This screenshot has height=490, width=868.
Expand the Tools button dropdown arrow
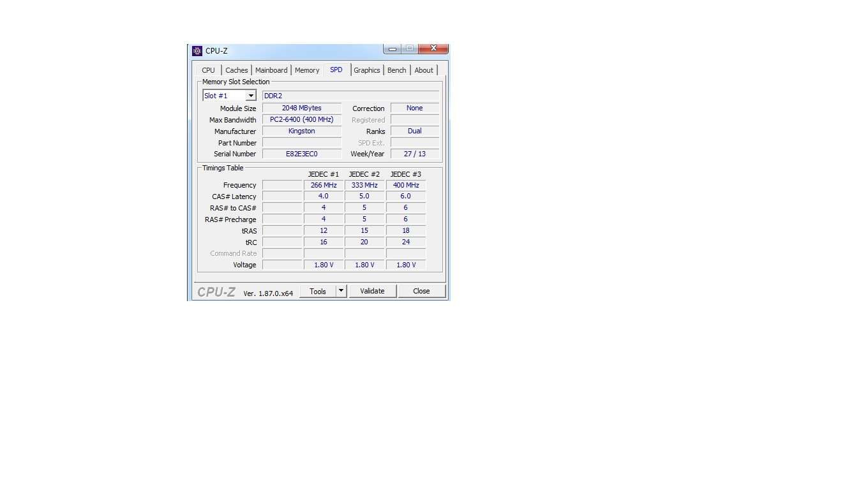[x=341, y=291]
